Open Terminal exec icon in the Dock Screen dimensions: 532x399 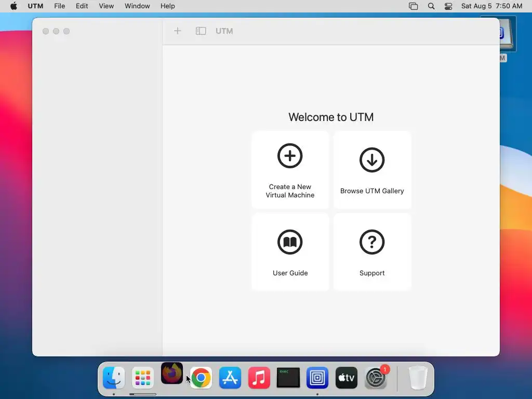(x=288, y=378)
